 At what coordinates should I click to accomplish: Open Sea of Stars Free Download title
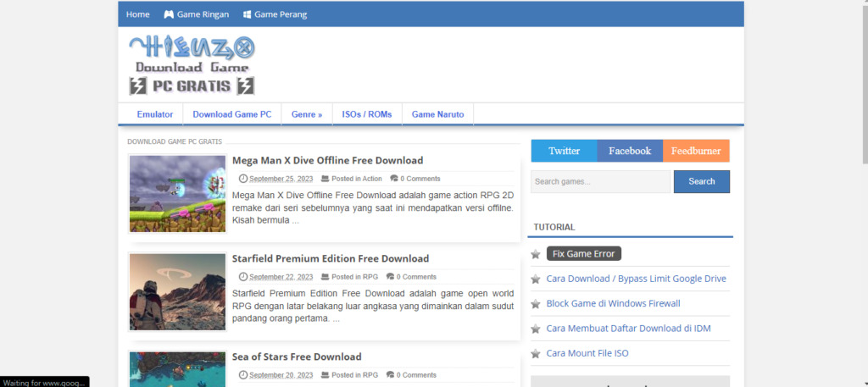(297, 357)
